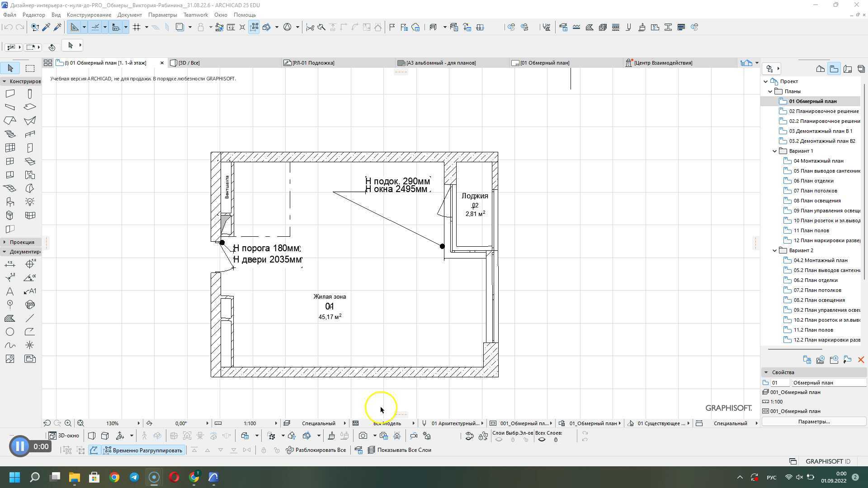The height and width of the screenshot is (488, 868).
Task: Choose the Circle/Arc tool
Action: pos(10,332)
